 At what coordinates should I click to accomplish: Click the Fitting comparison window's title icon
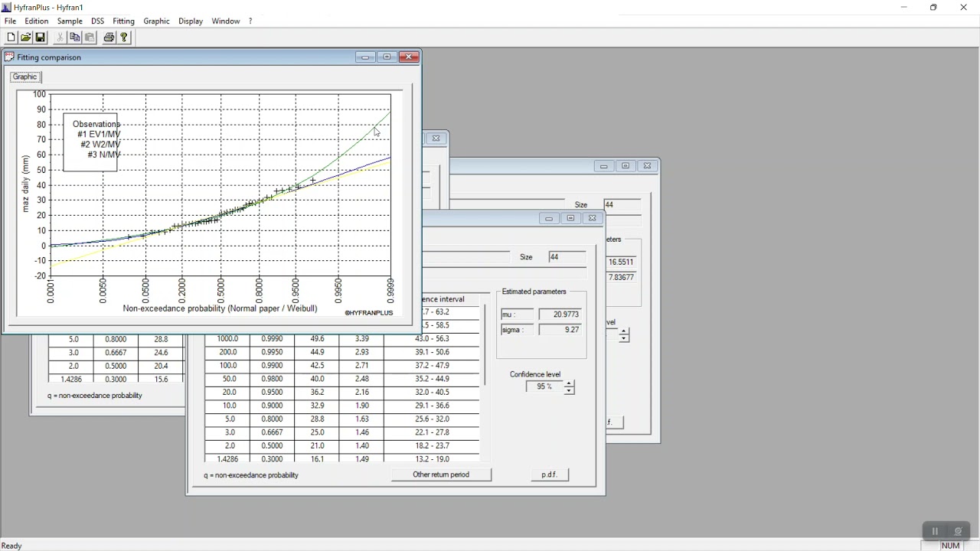(x=9, y=57)
